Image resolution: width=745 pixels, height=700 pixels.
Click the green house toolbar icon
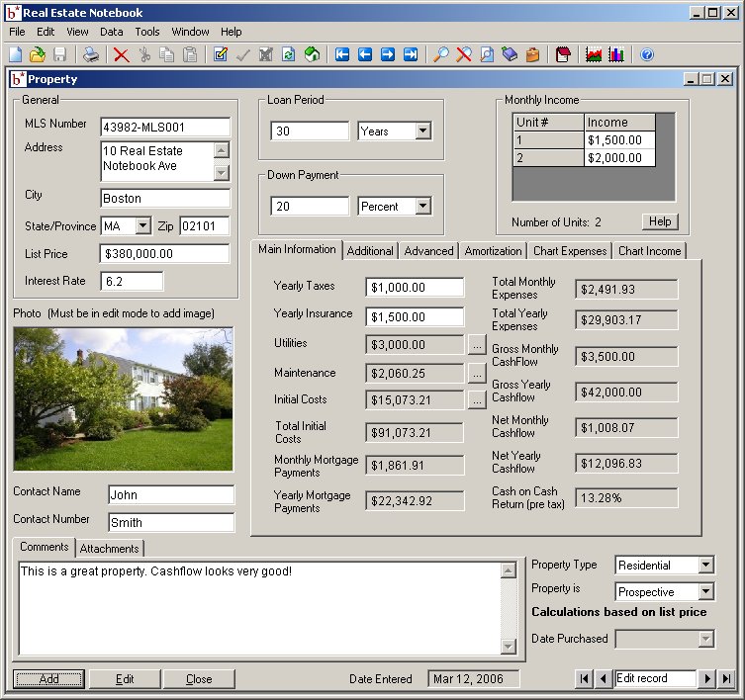(x=312, y=55)
